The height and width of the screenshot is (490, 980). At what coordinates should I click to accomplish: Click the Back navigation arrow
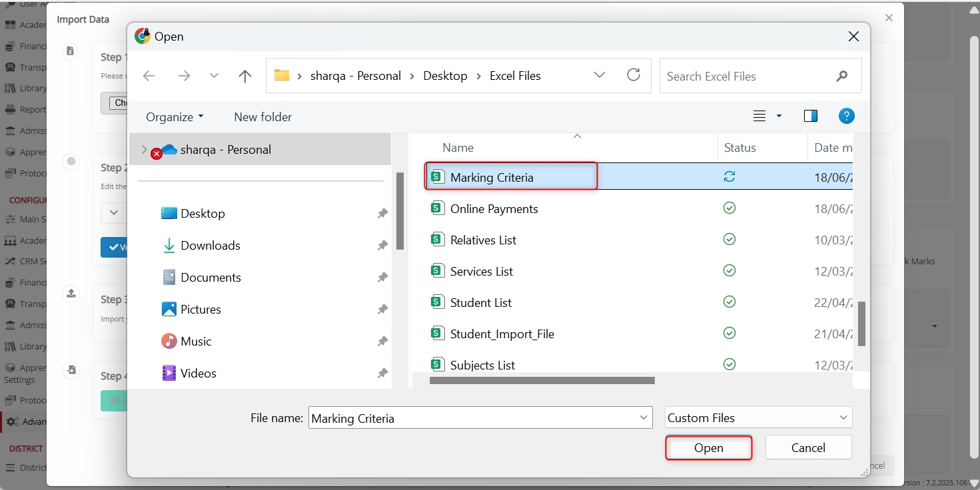pos(149,76)
